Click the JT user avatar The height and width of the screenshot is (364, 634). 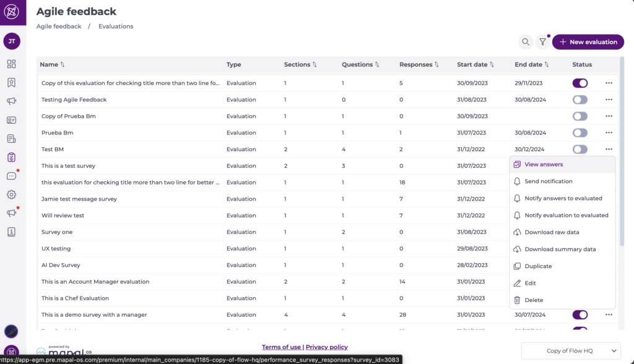pyautogui.click(x=12, y=41)
